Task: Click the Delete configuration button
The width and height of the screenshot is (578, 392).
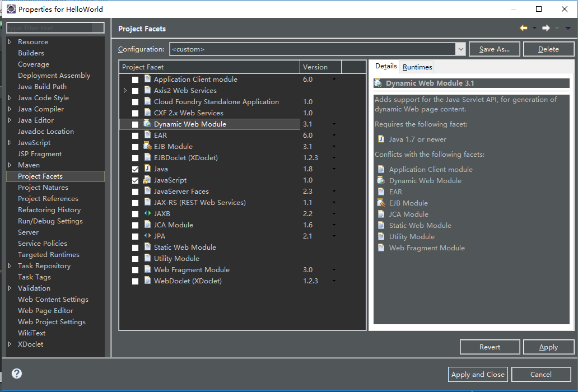Action: click(548, 49)
